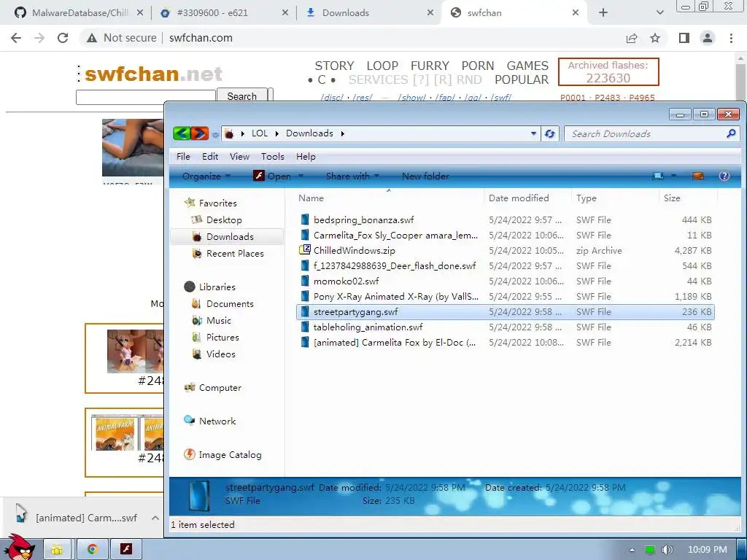
Task: Select Computer in navigation pane
Action: 220,388
